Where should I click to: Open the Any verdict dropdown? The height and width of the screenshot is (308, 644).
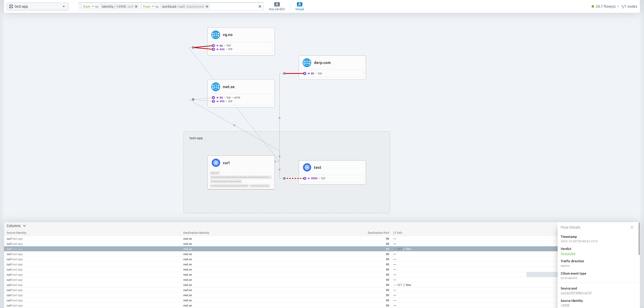point(277,6)
